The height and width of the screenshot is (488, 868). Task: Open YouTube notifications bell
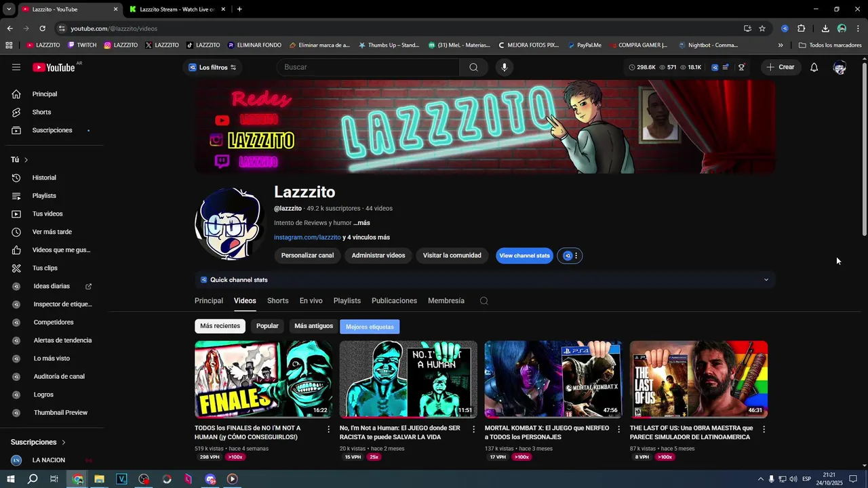pos(814,67)
